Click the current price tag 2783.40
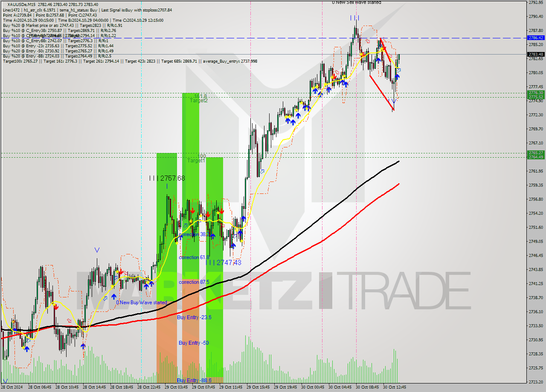The height and width of the screenshot is (392, 546). coord(536,55)
